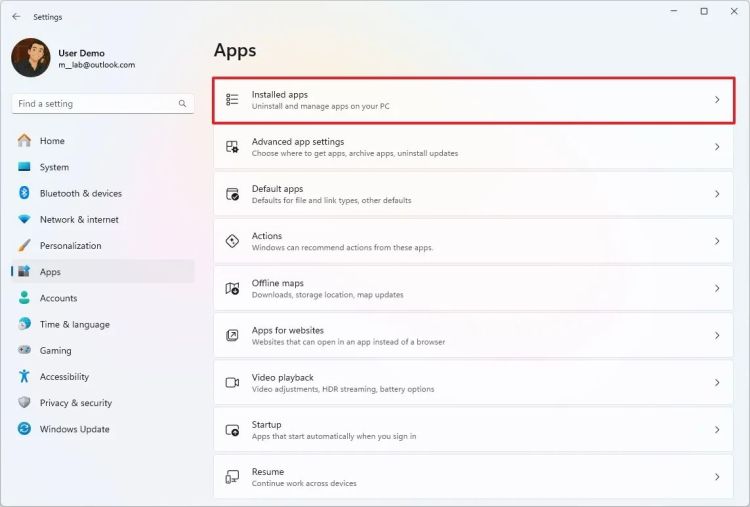Click the Video playback camera icon
Image resolution: width=750 pixels, height=507 pixels.
click(232, 383)
